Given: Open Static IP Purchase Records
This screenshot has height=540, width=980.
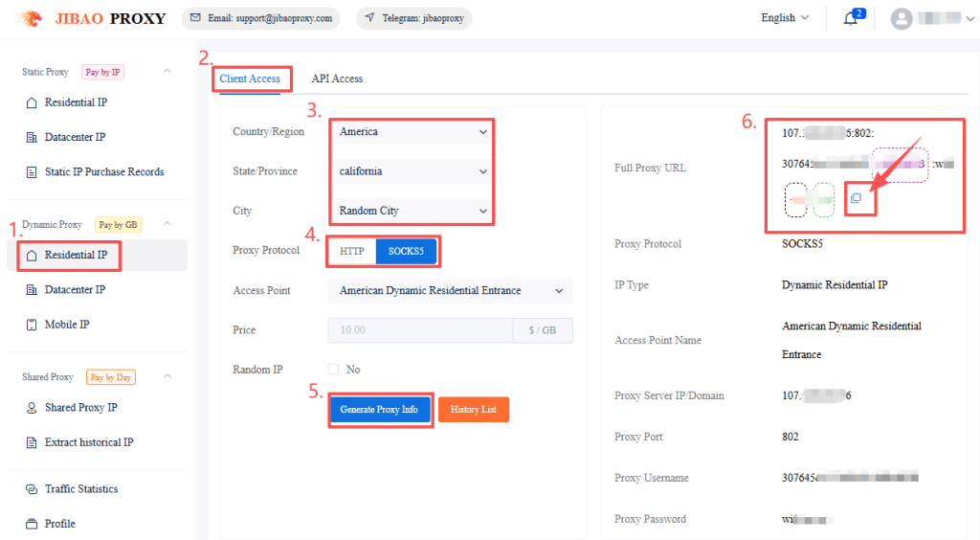Looking at the screenshot, I should [x=103, y=172].
